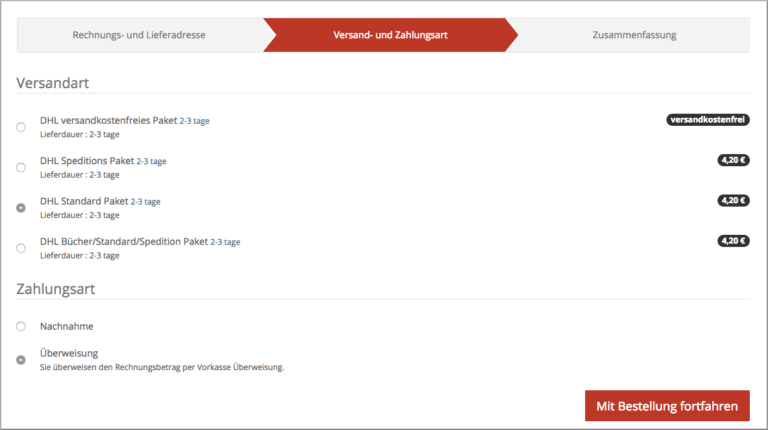Go to Rechnungs- und Lieferadresse step
Screen dimensions: 768x430
pos(139,35)
